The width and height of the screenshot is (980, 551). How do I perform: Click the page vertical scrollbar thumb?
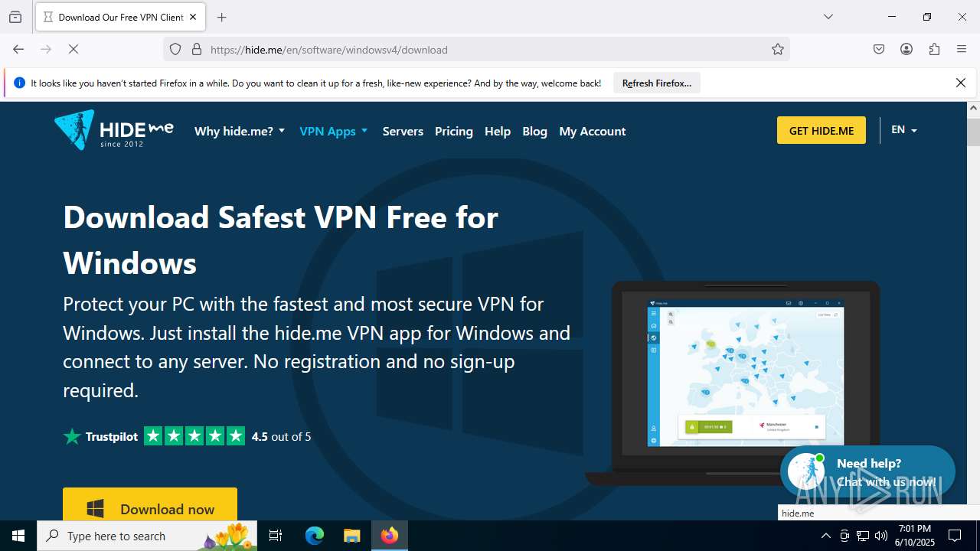point(973,132)
